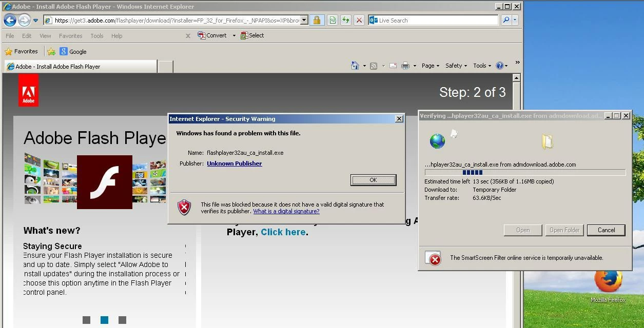The height and width of the screenshot is (328, 644).
Task: Close the Adobe PDF toolbar with the x
Action: pos(188,36)
